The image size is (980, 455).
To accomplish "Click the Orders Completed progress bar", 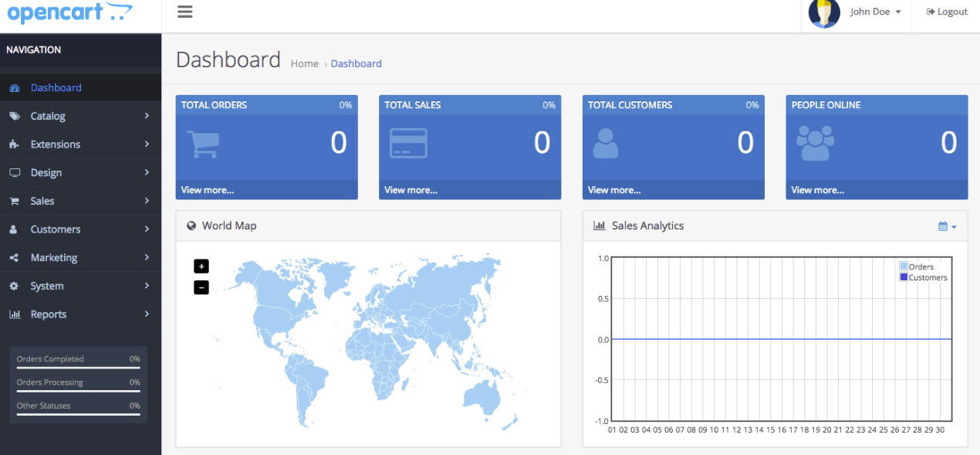I will 79,368.
